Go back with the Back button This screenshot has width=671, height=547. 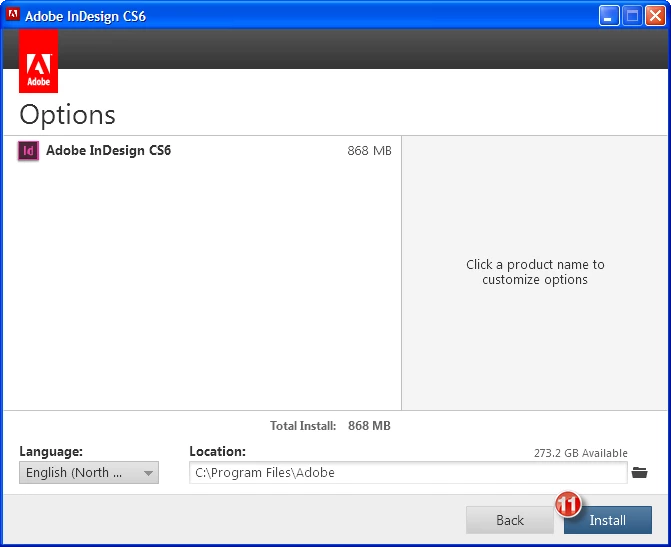(509, 520)
